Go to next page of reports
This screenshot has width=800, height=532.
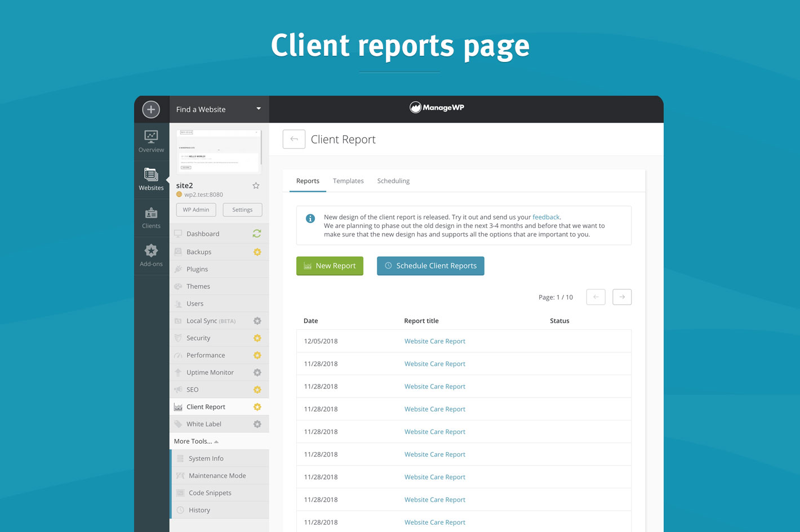[x=621, y=297]
